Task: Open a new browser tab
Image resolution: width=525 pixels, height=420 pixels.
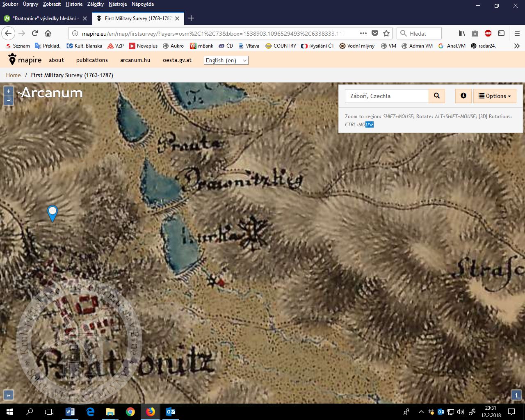Action: coord(191,18)
